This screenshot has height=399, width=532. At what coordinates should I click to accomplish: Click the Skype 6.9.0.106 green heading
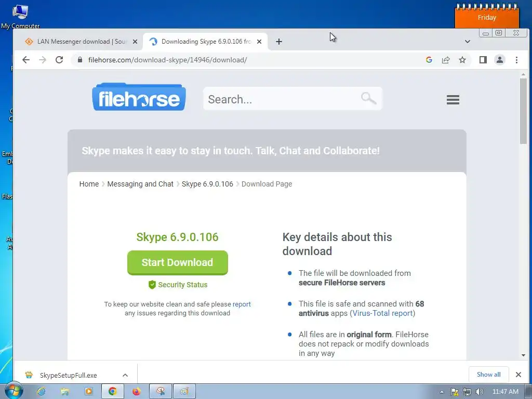click(x=178, y=237)
